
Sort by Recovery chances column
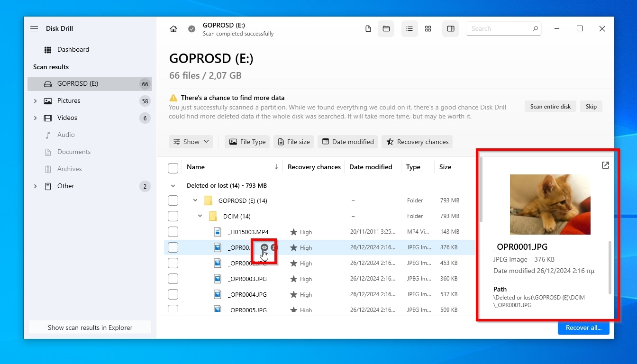pos(314,167)
